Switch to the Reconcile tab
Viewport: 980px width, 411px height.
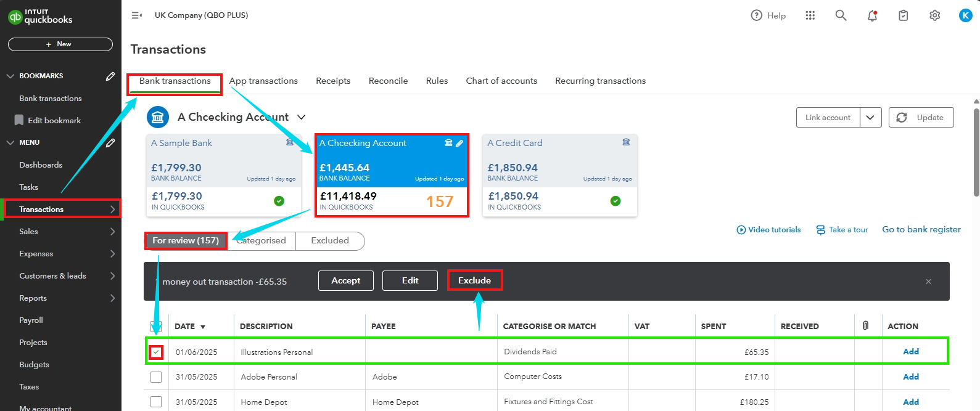388,81
